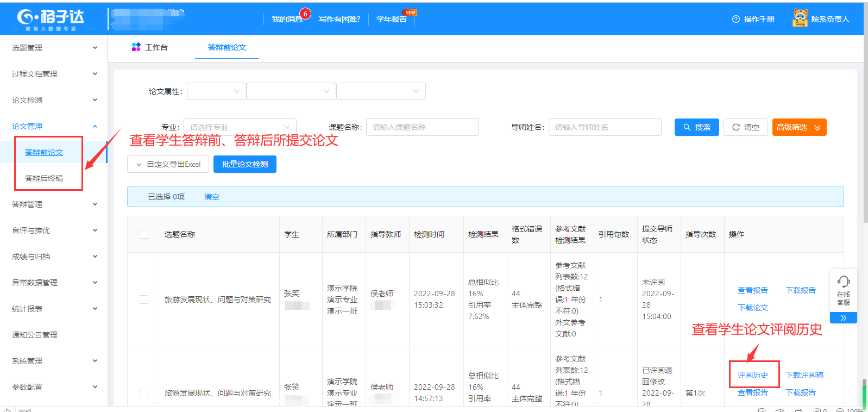868x412 pixels.
Task: Open the 评阅历史 link
Action: point(752,375)
